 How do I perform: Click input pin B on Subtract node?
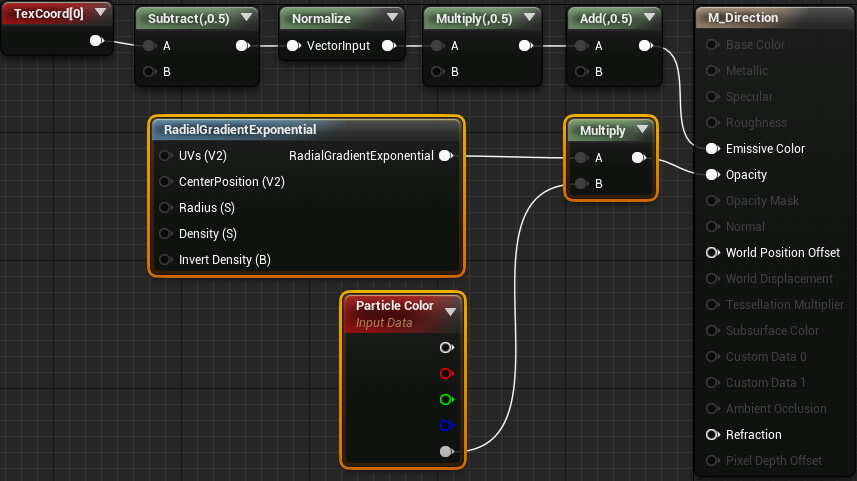149,72
